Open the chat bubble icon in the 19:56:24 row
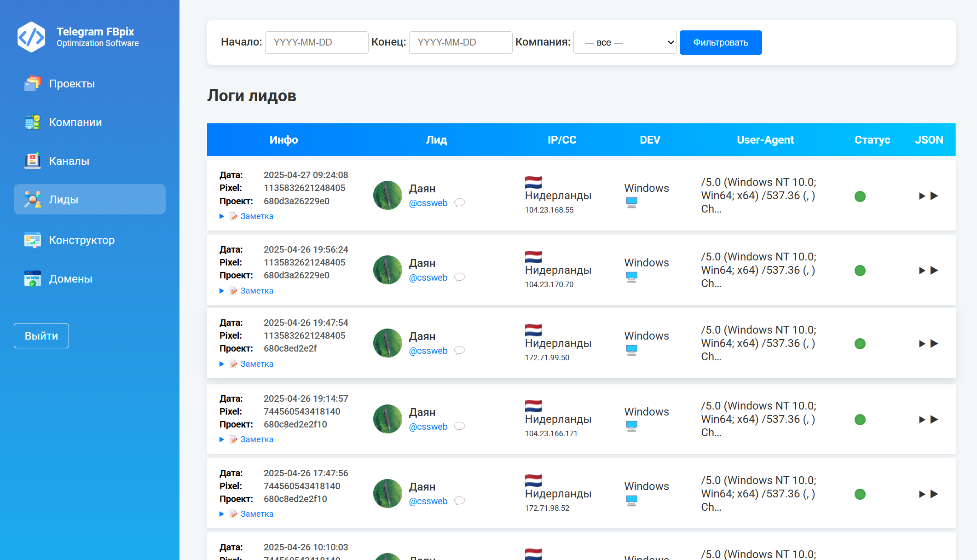 click(x=459, y=277)
